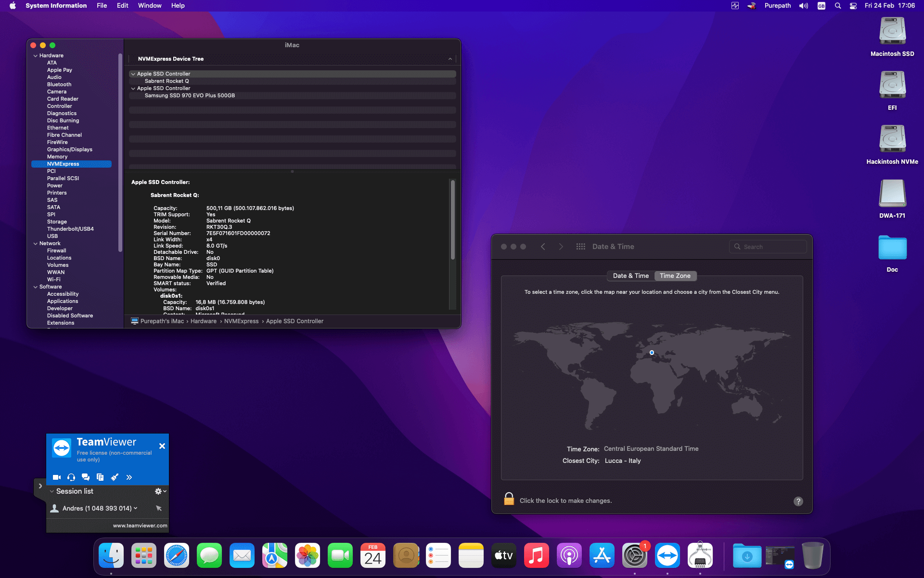The width and height of the screenshot is (924, 578).
Task: Open the www.teamviewer.com link
Action: click(x=140, y=525)
